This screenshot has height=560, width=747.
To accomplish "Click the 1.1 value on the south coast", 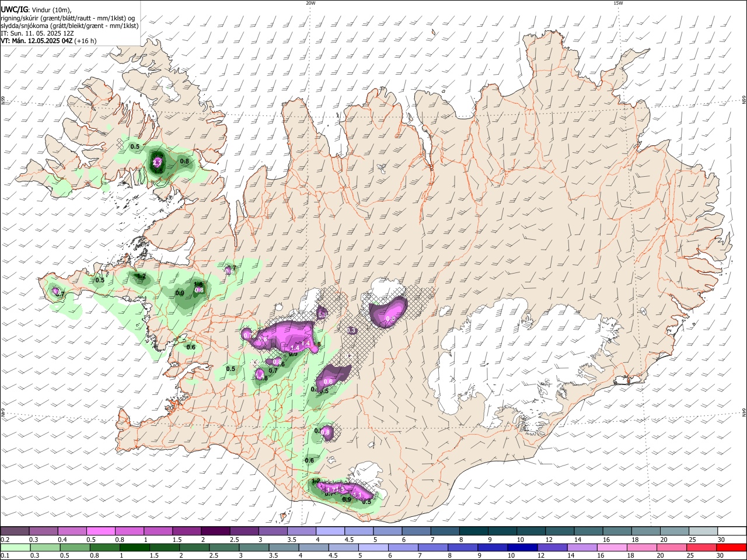I will click(359, 495).
